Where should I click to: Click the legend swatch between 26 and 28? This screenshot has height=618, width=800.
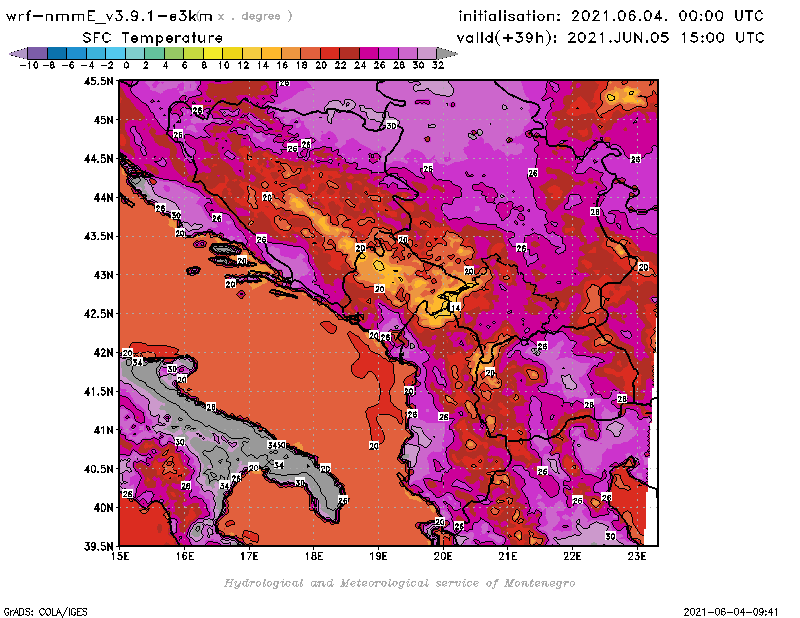pos(388,53)
